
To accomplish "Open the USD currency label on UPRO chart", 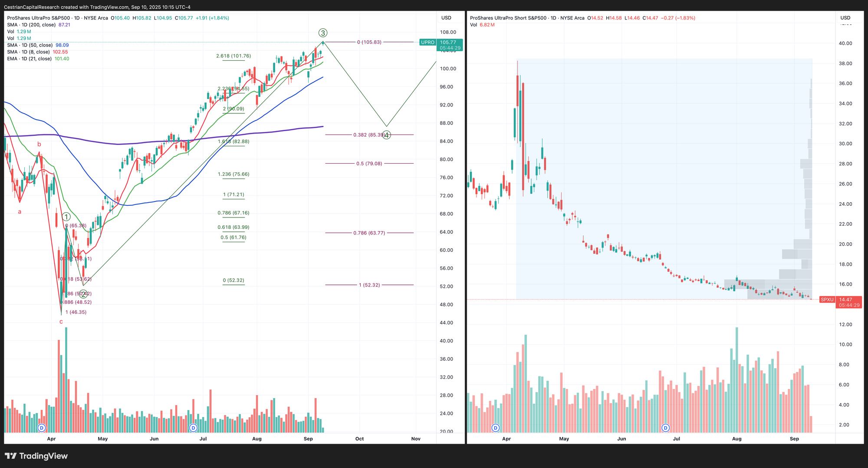I will pyautogui.click(x=446, y=18).
